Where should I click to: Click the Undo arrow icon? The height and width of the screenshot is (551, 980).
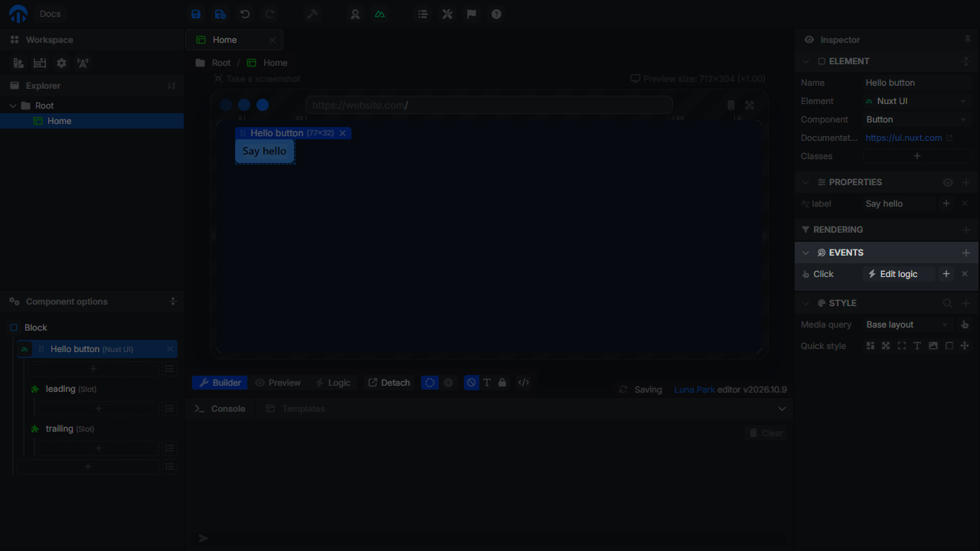pyautogui.click(x=245, y=14)
